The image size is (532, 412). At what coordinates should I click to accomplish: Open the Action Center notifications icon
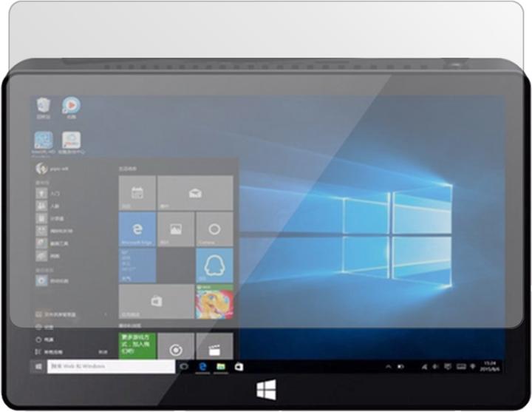449,367
